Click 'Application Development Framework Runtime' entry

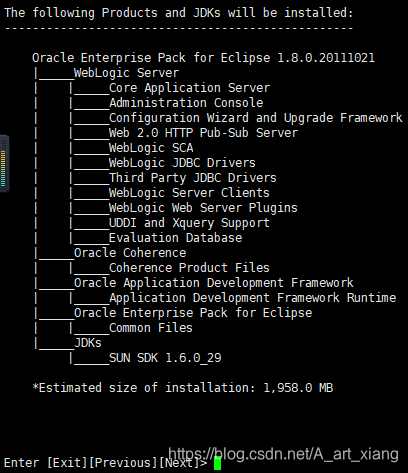coord(252,298)
